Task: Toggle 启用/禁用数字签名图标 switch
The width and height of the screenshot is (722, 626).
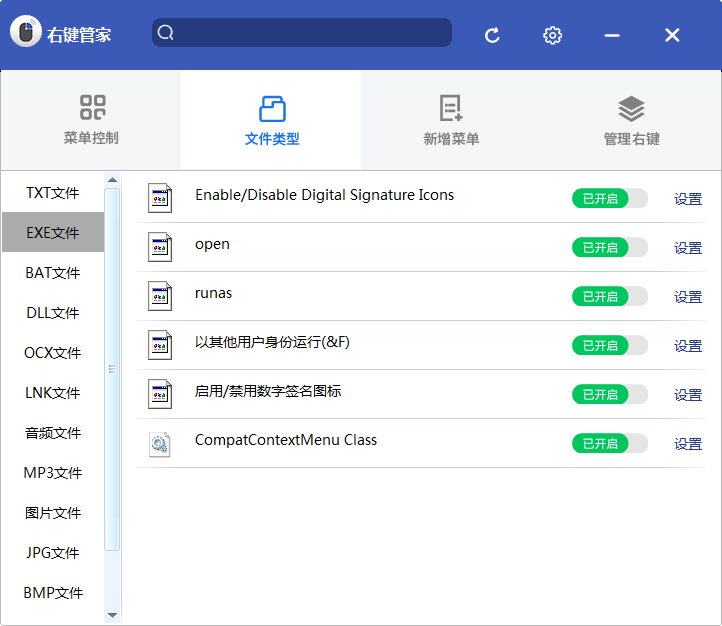Action: click(x=610, y=394)
